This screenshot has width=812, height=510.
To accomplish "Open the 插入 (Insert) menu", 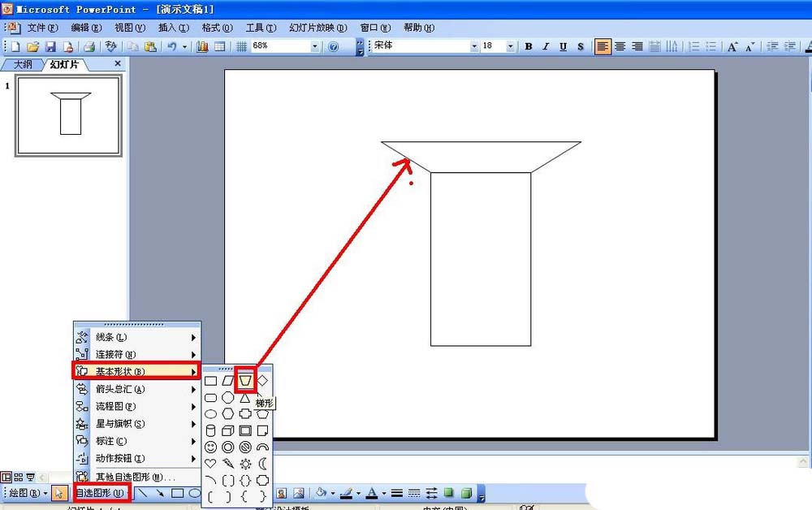I will (174, 28).
